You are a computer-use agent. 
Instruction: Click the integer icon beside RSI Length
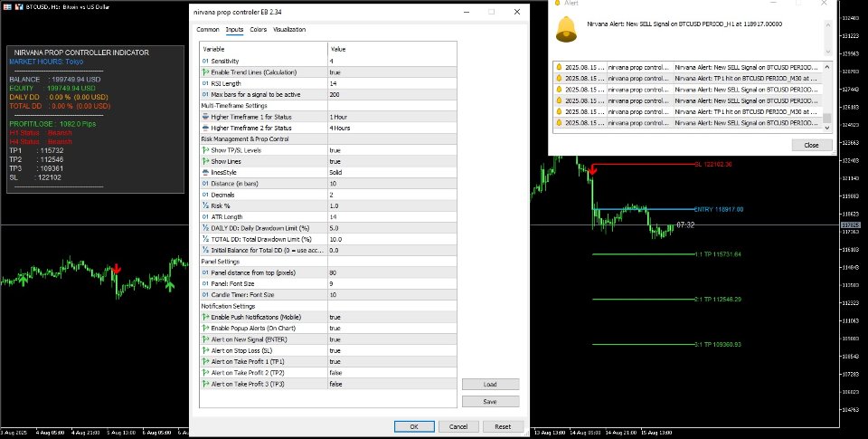(x=205, y=83)
